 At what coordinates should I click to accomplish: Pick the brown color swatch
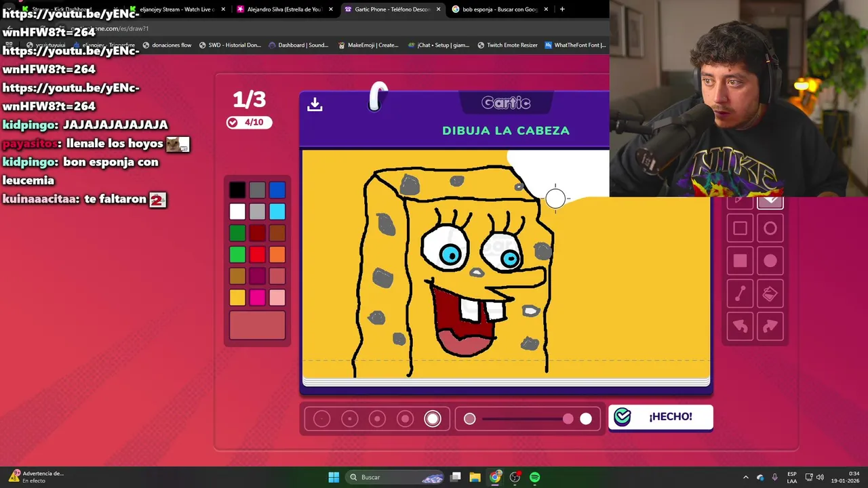(277, 233)
